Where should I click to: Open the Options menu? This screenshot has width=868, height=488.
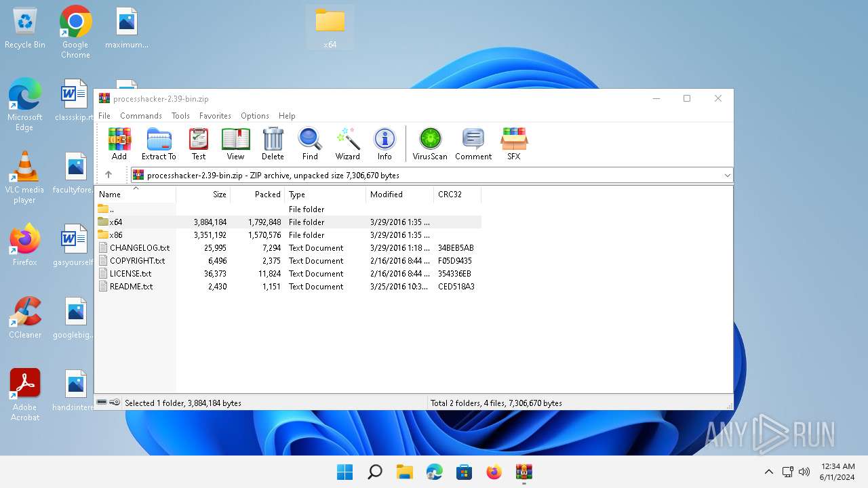pos(255,116)
